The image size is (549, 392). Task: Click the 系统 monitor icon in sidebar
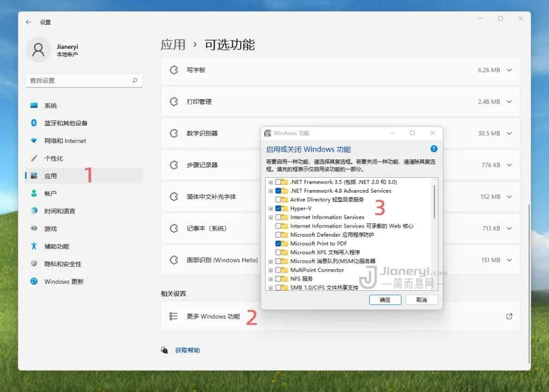click(x=34, y=105)
